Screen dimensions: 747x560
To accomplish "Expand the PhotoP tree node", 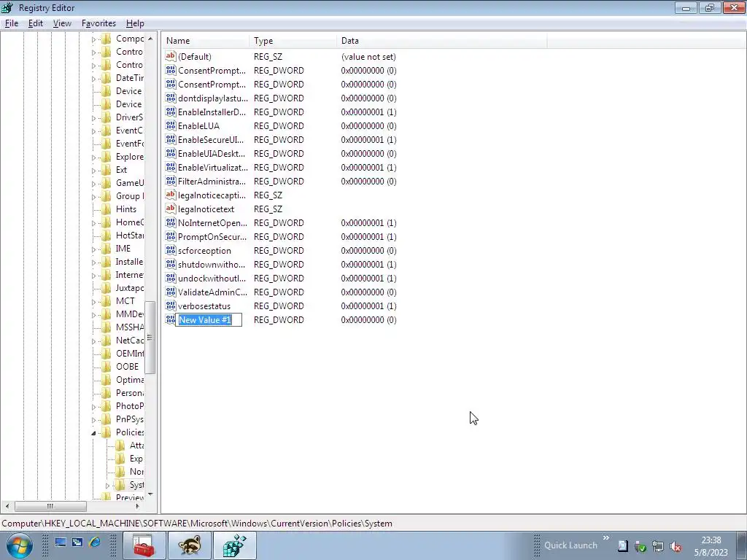I will (x=93, y=407).
